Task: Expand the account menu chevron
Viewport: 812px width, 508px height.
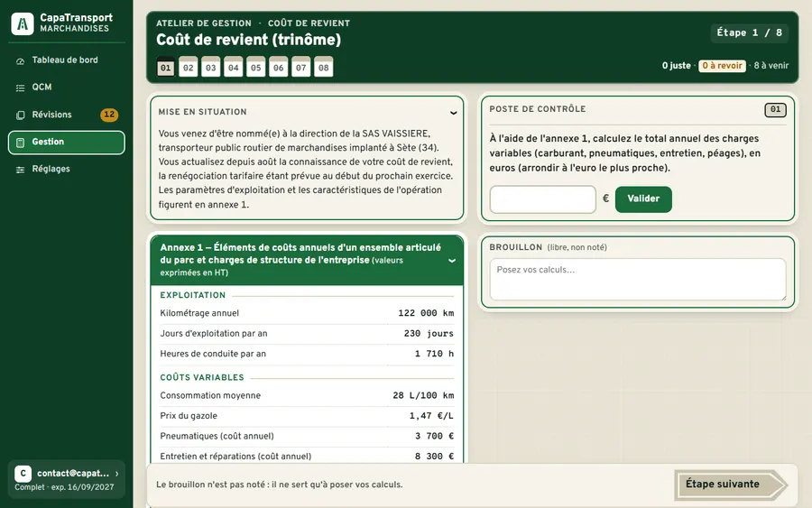Action: (117, 474)
